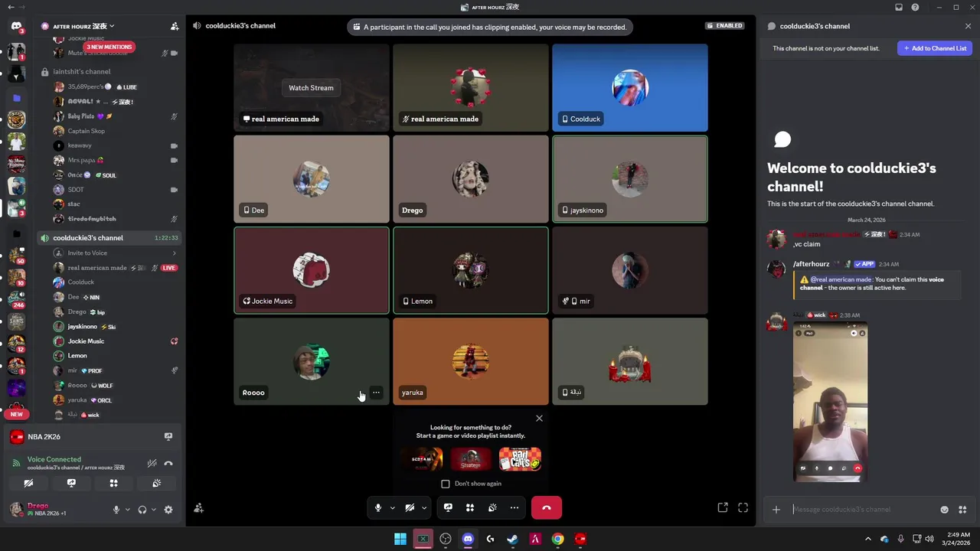Click the back arrow in the title bar
Screen dimensions: 980x551
[11, 7]
